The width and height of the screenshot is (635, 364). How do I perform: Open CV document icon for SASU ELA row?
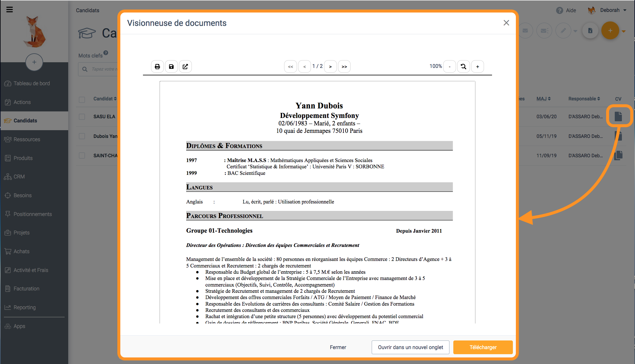pyautogui.click(x=618, y=116)
